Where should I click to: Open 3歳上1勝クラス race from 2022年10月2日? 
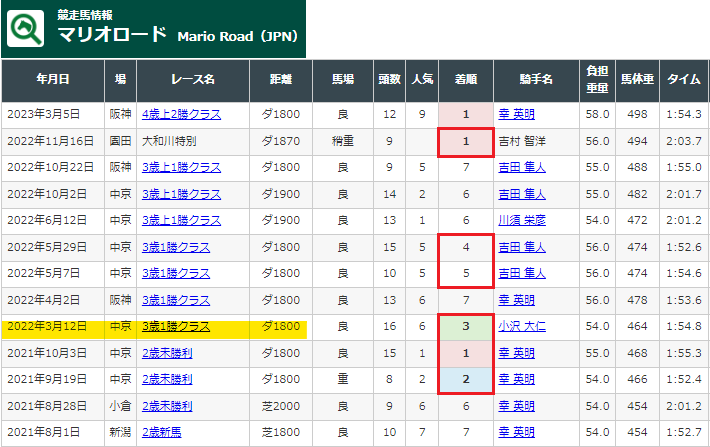coord(181,194)
